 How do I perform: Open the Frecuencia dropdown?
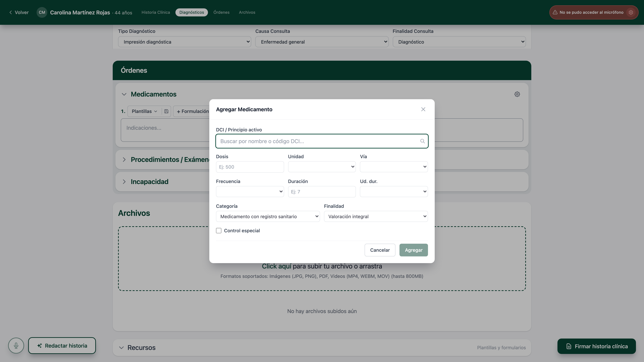tap(250, 192)
